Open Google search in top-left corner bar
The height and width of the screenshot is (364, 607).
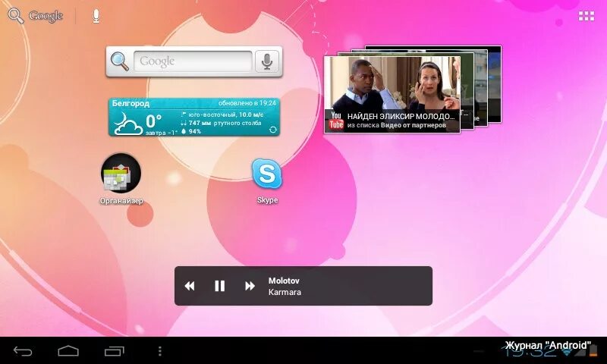pos(36,16)
